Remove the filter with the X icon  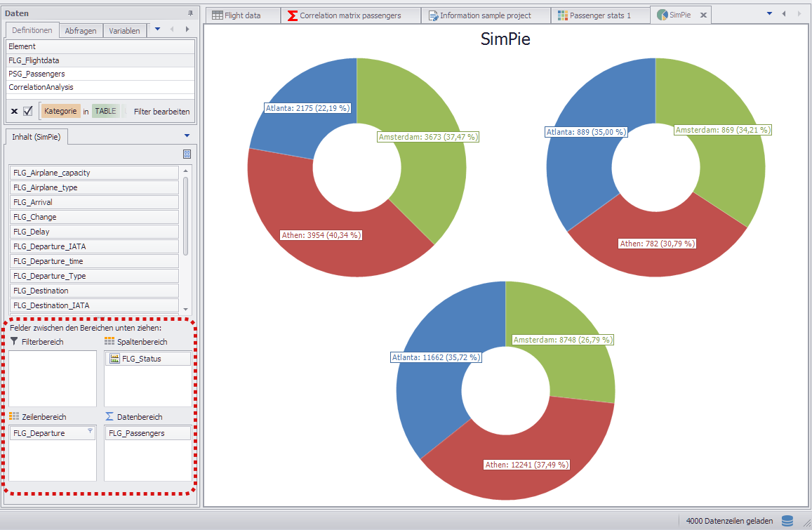(14, 111)
